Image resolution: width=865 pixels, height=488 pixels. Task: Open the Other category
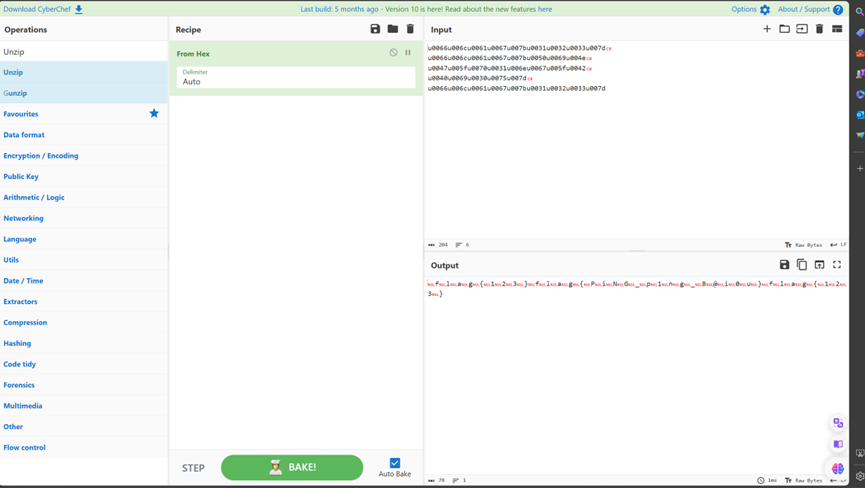point(84,427)
